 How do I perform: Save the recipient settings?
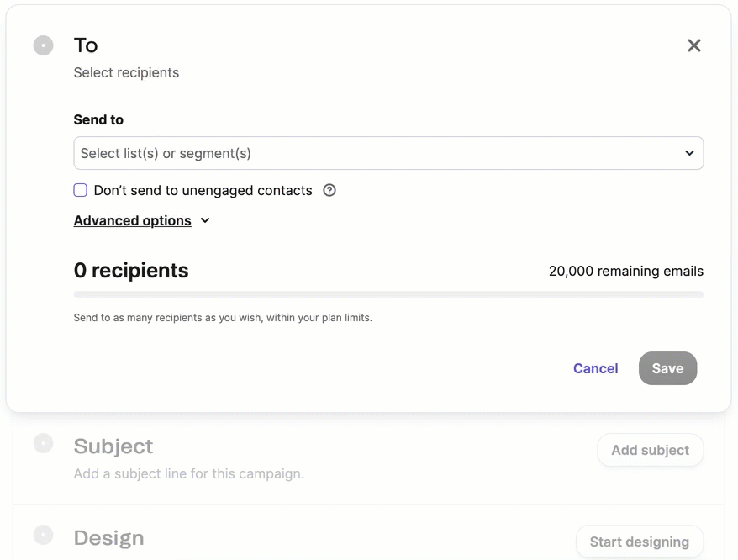click(667, 368)
